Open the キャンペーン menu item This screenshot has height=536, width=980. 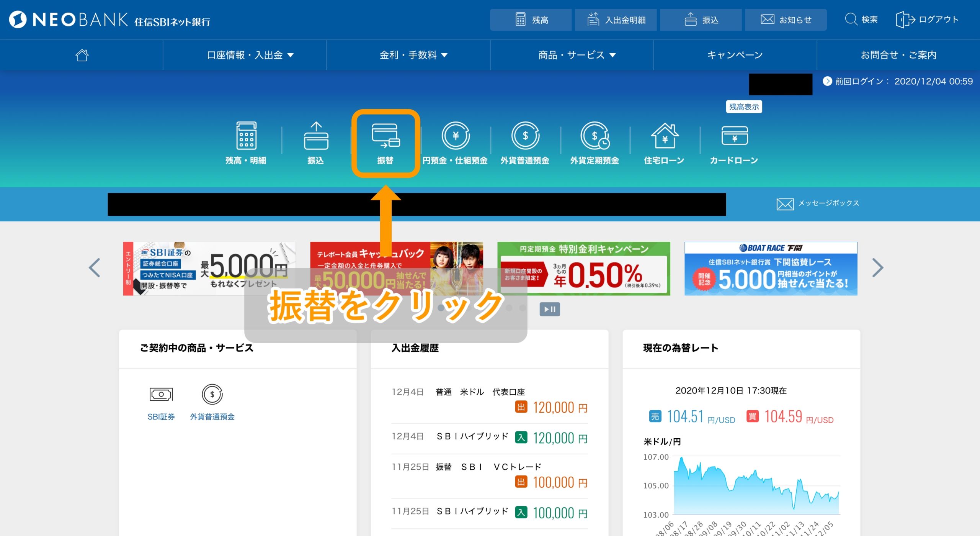[x=735, y=55]
